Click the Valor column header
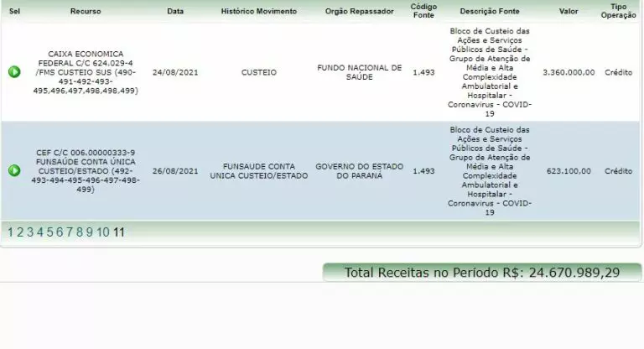The width and height of the screenshot is (644, 349). [569, 12]
